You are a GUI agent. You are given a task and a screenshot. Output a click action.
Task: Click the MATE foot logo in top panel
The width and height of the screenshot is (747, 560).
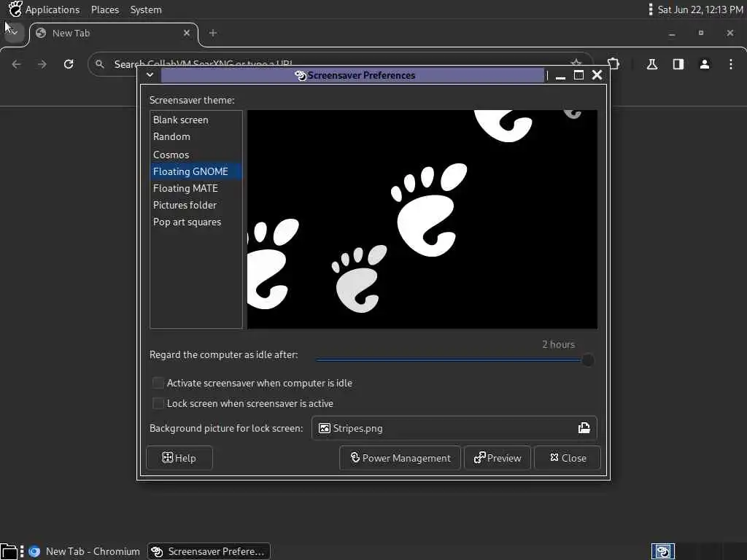(15, 9)
